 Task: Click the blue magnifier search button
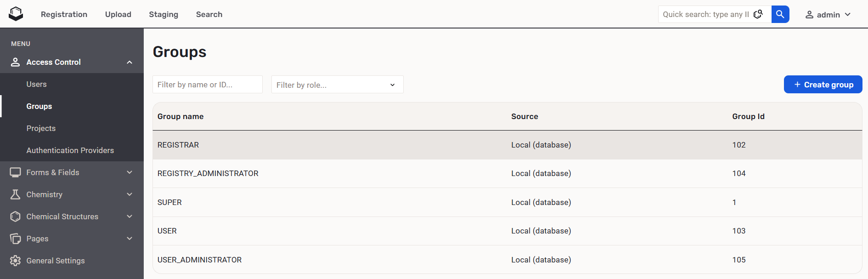pos(780,14)
